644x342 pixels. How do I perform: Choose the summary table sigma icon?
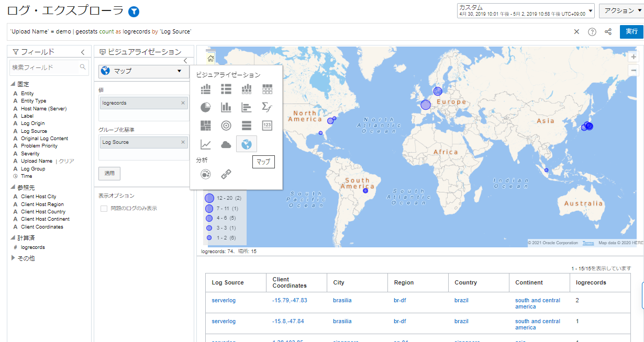pyautogui.click(x=267, y=107)
